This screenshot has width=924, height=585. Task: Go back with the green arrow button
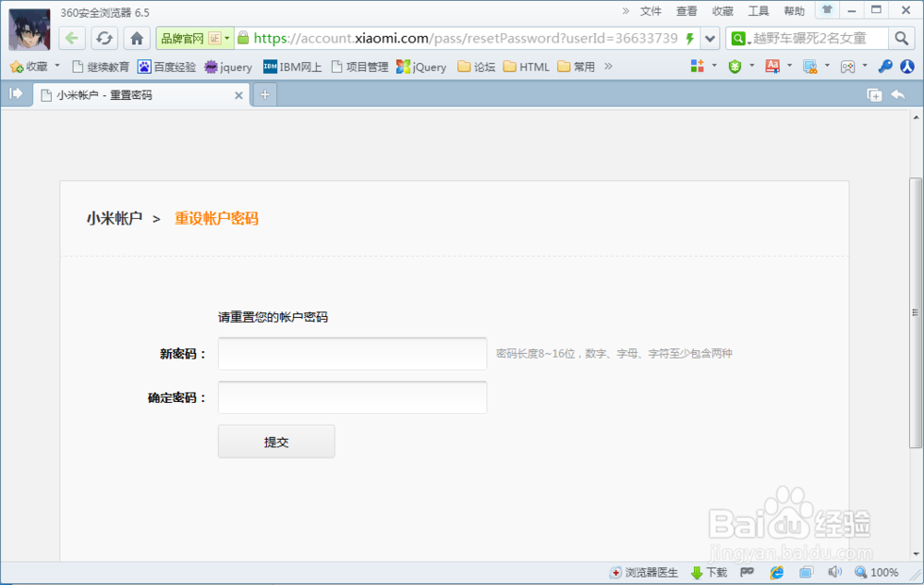coord(72,38)
